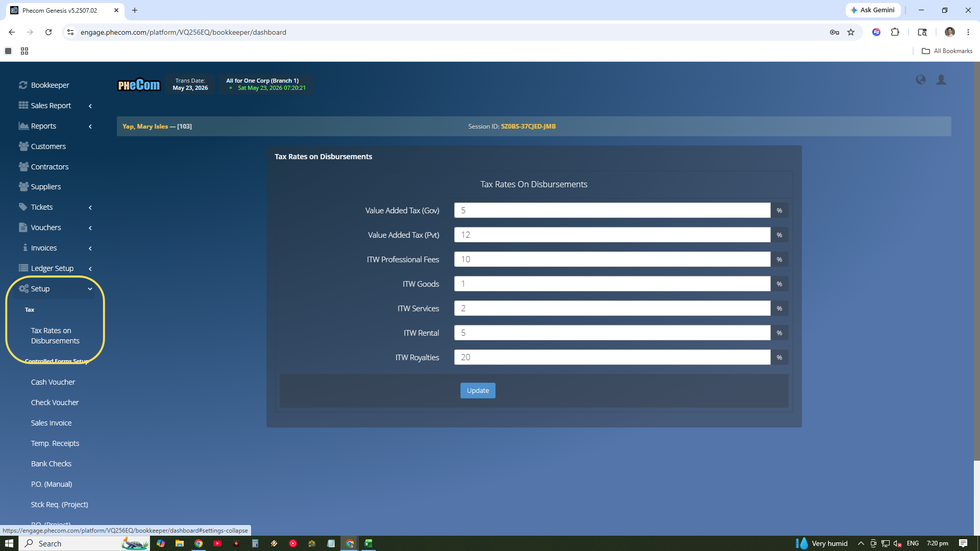Expand the Ledger Setup chevron
980x551 pixels.
point(90,268)
